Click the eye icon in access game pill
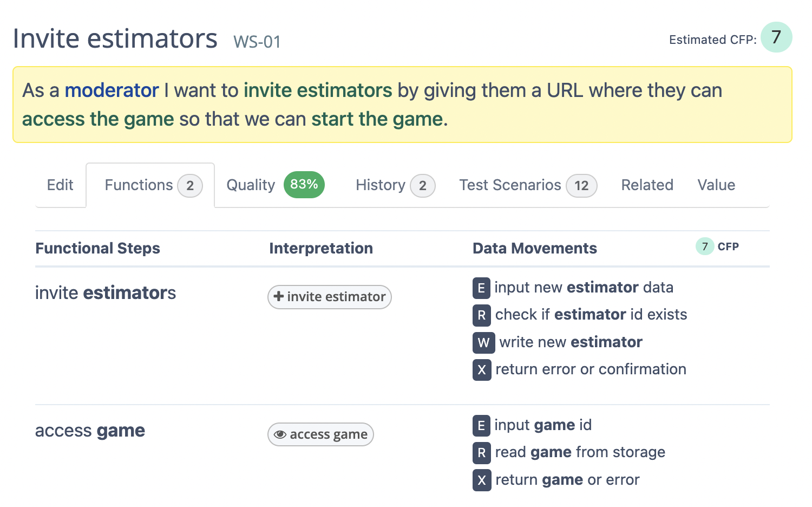The width and height of the screenshot is (812, 507). [280, 434]
